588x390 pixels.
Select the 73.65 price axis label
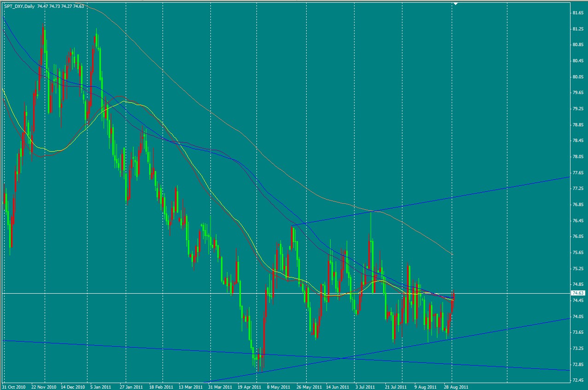click(x=578, y=332)
